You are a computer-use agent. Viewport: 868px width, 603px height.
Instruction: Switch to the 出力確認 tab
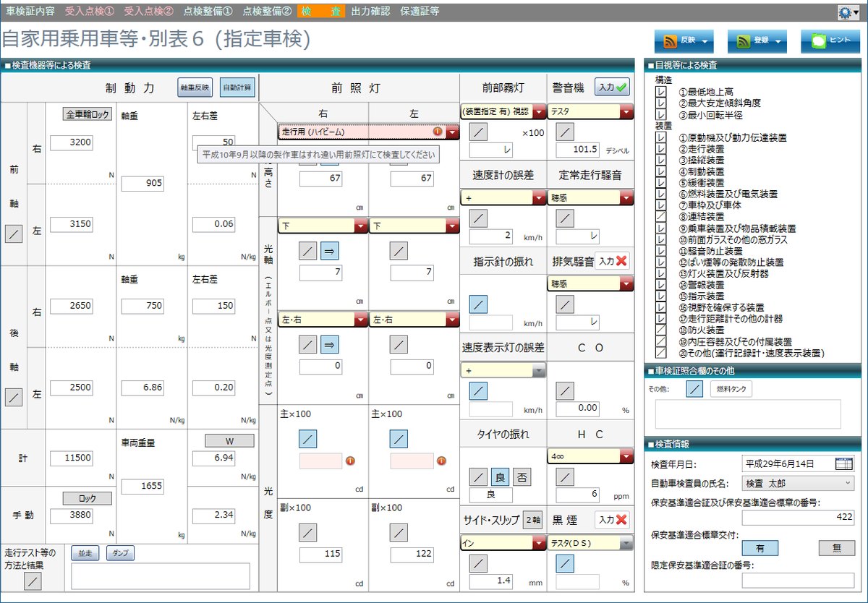click(370, 12)
